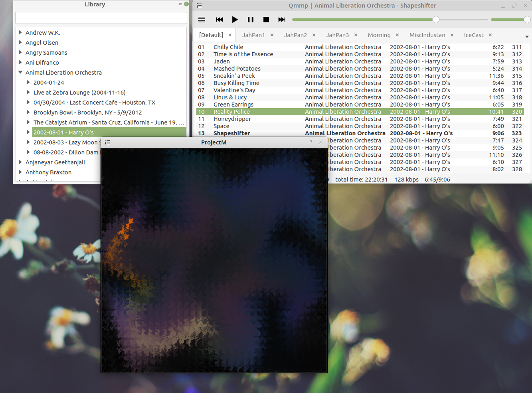Image resolution: width=532 pixels, height=393 pixels.
Task: Close the [Default] playlist tab
Action: (x=230, y=35)
